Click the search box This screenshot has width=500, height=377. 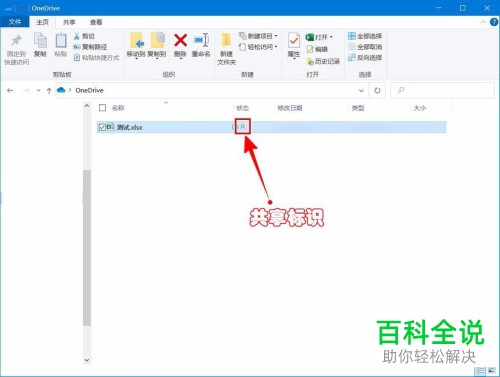tap(442, 90)
